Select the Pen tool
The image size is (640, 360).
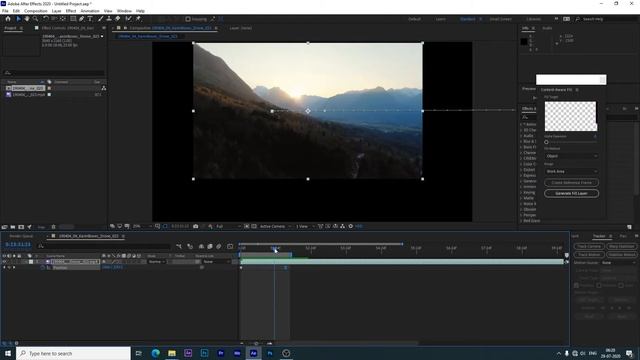pyautogui.click(x=82, y=19)
